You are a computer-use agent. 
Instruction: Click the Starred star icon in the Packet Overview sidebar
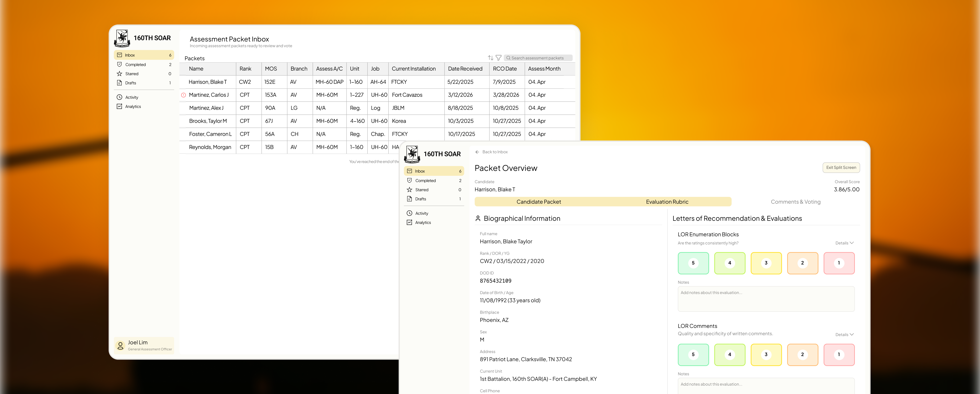coord(409,190)
